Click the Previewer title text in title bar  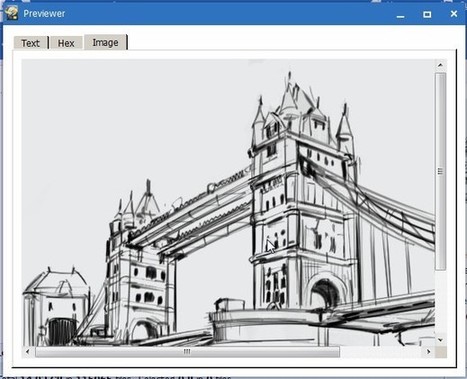[x=44, y=14]
